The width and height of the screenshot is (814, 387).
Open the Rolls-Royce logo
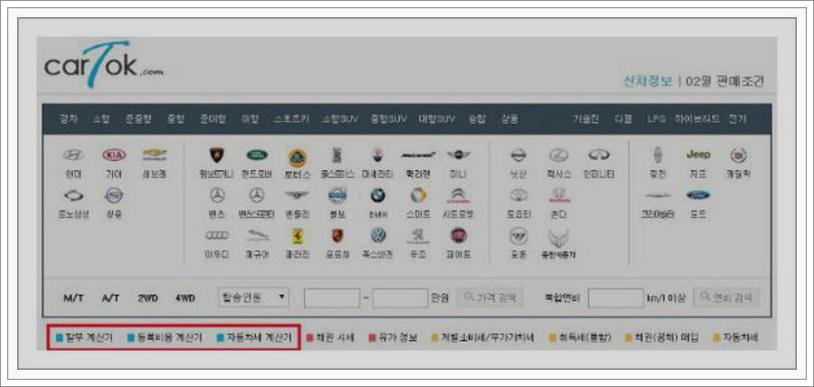click(337, 155)
